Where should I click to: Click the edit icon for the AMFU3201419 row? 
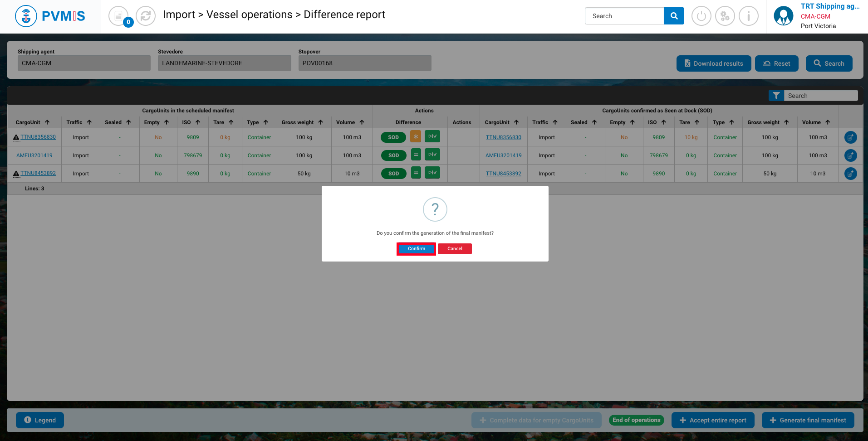[850, 155]
